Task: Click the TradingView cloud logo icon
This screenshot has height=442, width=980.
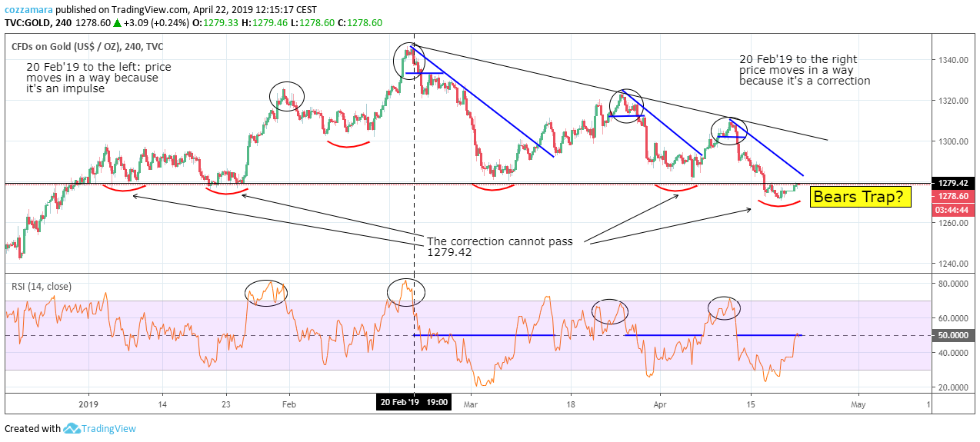Action: 73,428
